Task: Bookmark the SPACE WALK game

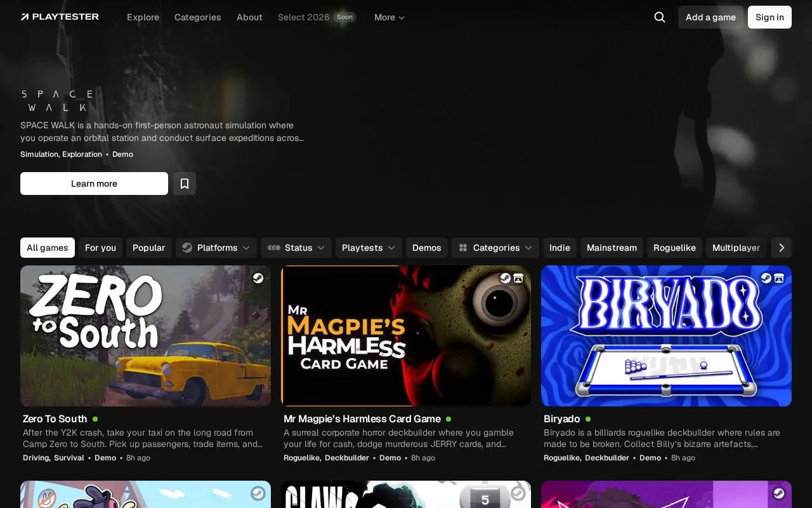Action: tap(185, 184)
